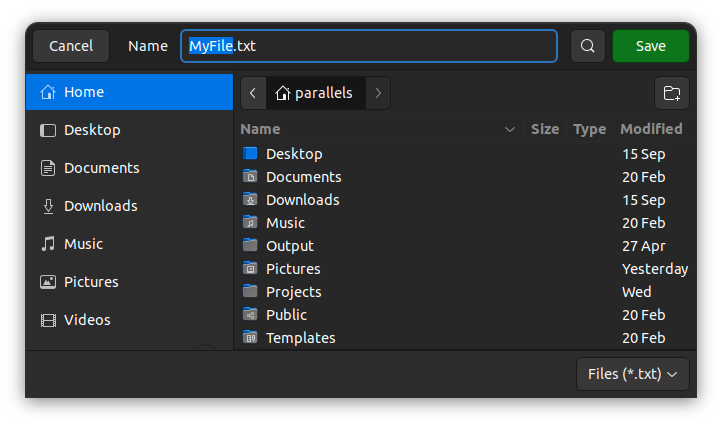Image resolution: width=722 pixels, height=426 pixels.
Task: Go back with left path chevron
Action: pos(253,93)
